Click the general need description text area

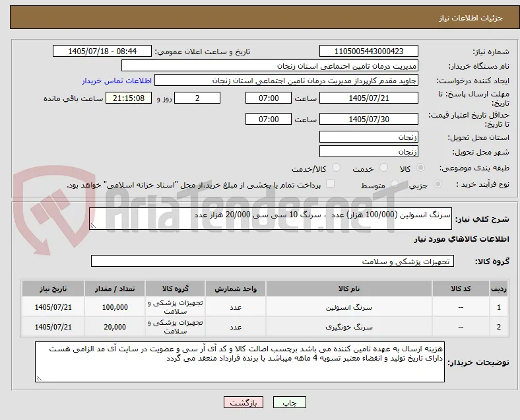[271, 219]
